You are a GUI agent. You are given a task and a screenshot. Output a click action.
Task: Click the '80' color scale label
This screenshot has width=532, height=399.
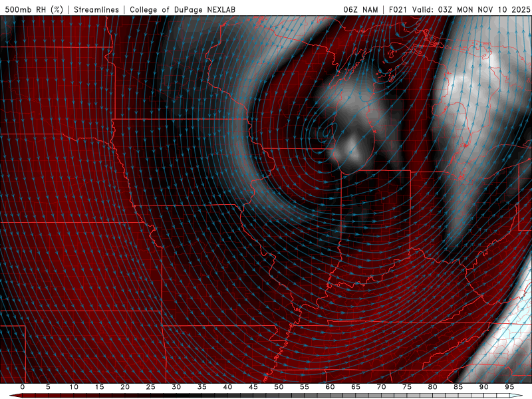coord(433,387)
